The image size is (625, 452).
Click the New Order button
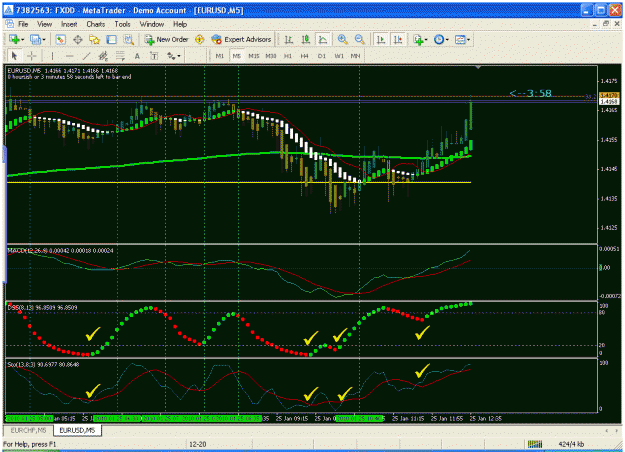click(166, 39)
